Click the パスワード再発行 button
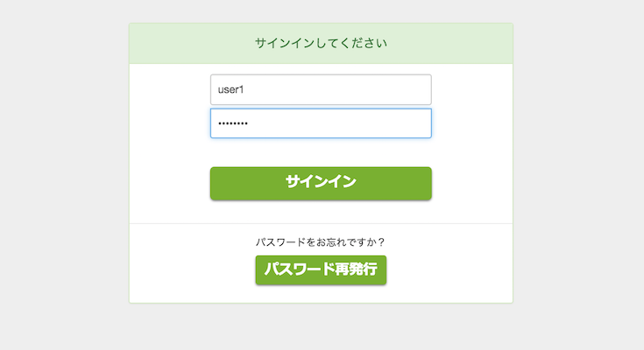 click(321, 269)
